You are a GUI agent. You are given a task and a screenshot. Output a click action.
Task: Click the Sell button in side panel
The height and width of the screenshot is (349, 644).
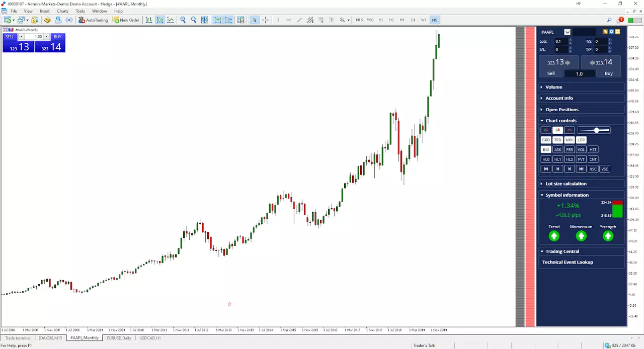tap(551, 73)
